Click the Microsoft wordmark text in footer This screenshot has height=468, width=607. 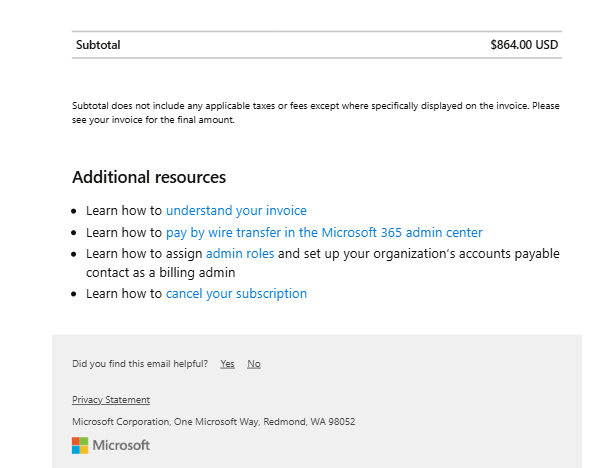point(121,445)
